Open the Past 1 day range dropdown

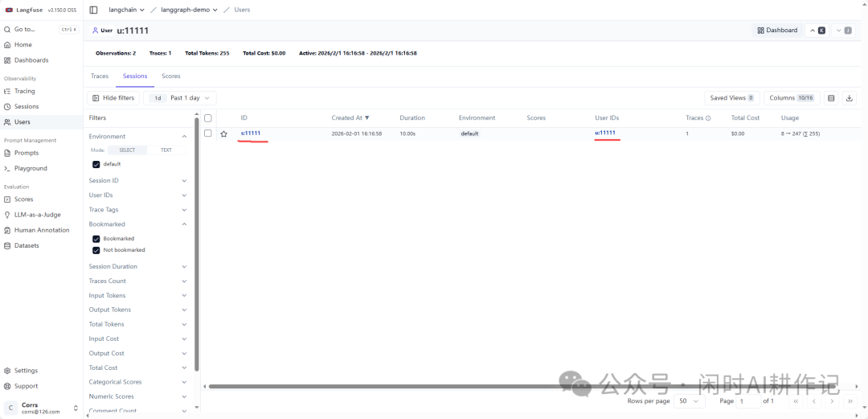tap(180, 98)
